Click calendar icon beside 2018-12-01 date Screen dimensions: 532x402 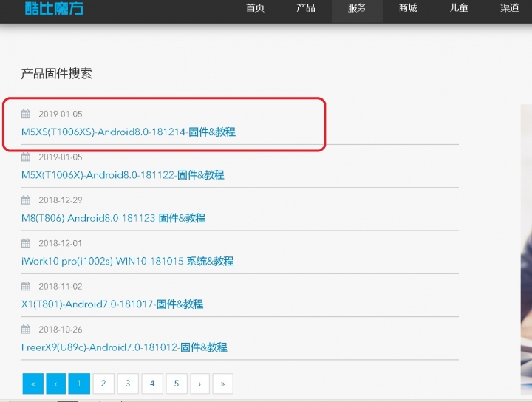26,243
